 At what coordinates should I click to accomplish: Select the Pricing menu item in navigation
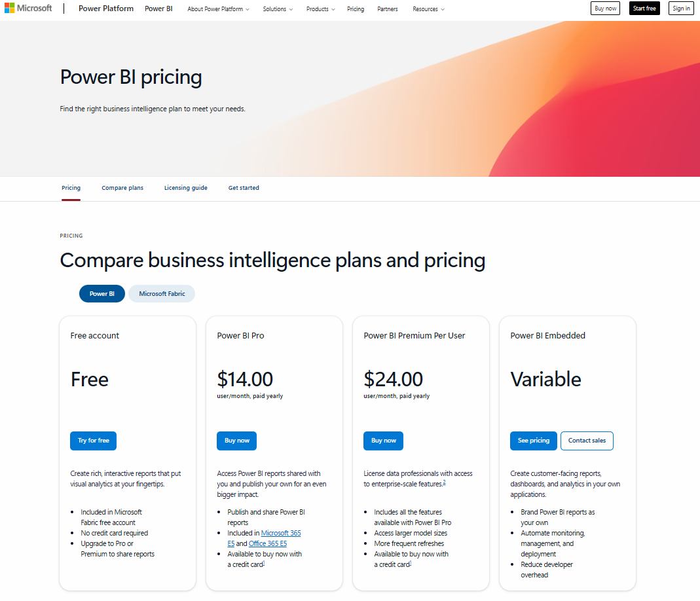[x=356, y=9]
